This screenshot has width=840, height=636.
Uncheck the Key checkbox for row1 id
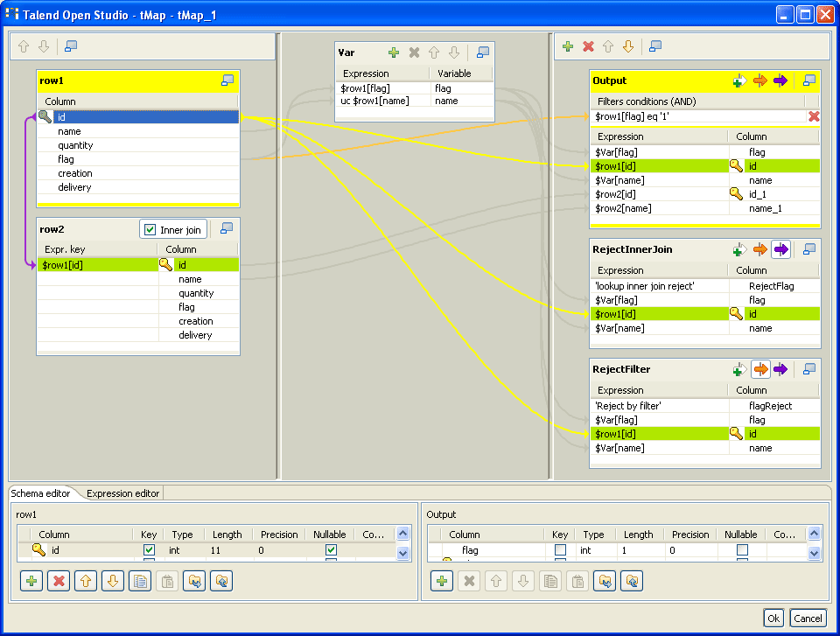tap(149, 550)
